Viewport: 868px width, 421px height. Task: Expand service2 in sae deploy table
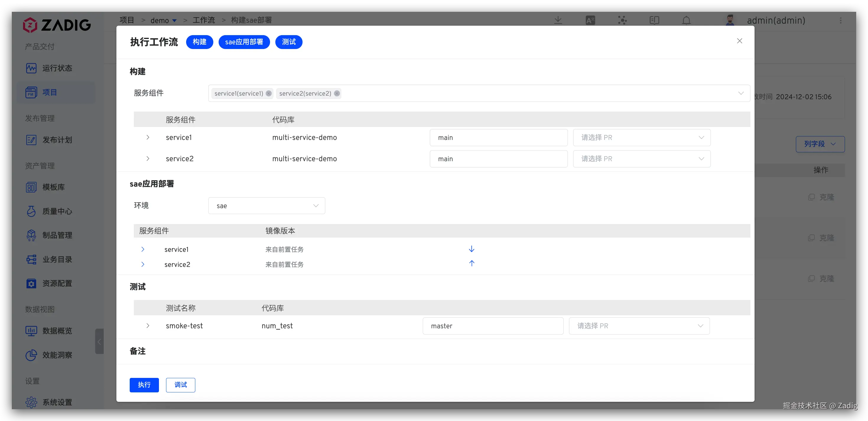(142, 265)
